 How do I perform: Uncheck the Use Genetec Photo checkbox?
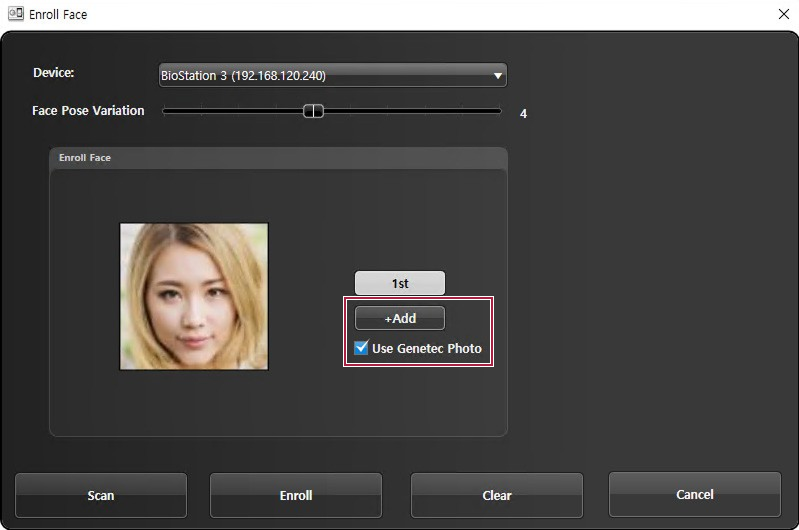362,348
